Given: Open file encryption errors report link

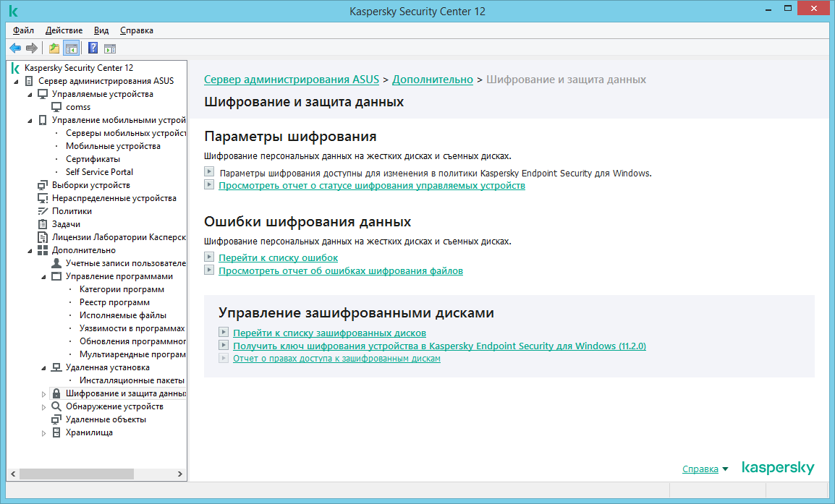Looking at the screenshot, I should pos(341,271).
